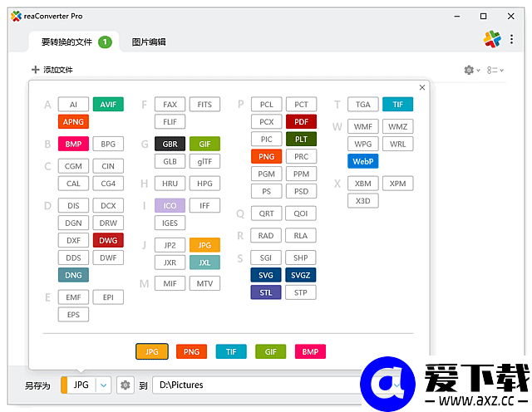Select the DWF format
This screenshot has width=532, height=412.
108,257
